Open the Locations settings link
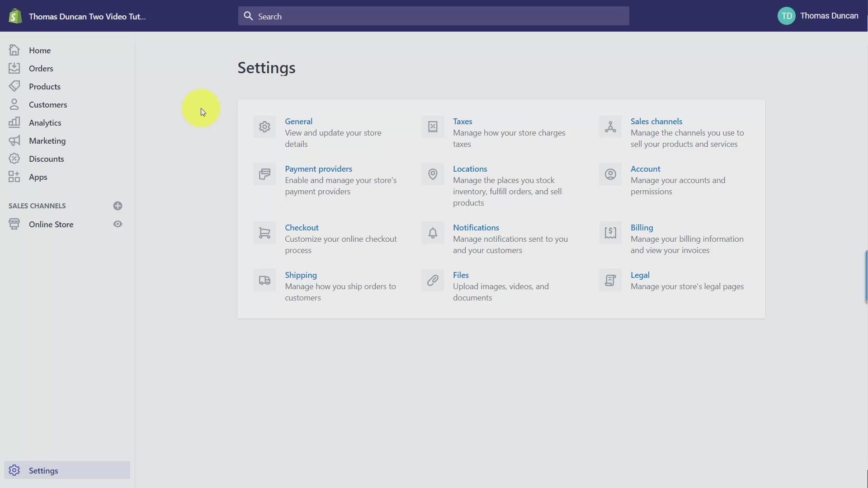Image resolution: width=868 pixels, height=488 pixels. coord(470,169)
